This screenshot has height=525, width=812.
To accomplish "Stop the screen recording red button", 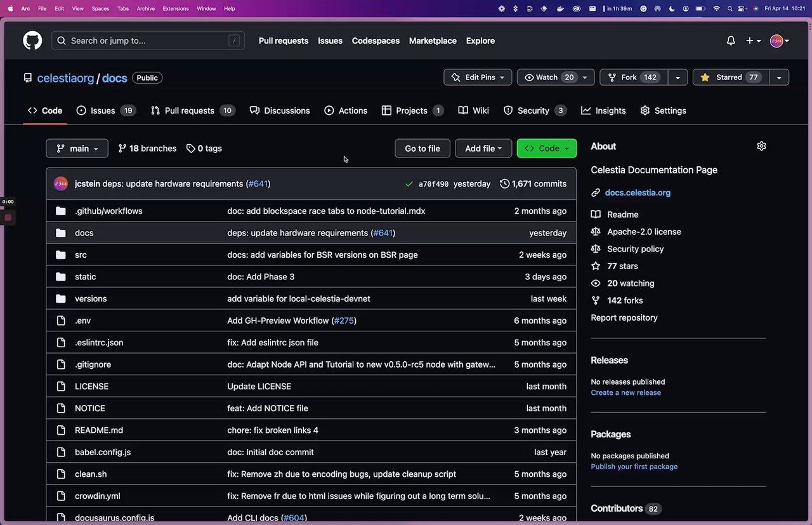I will point(8,217).
